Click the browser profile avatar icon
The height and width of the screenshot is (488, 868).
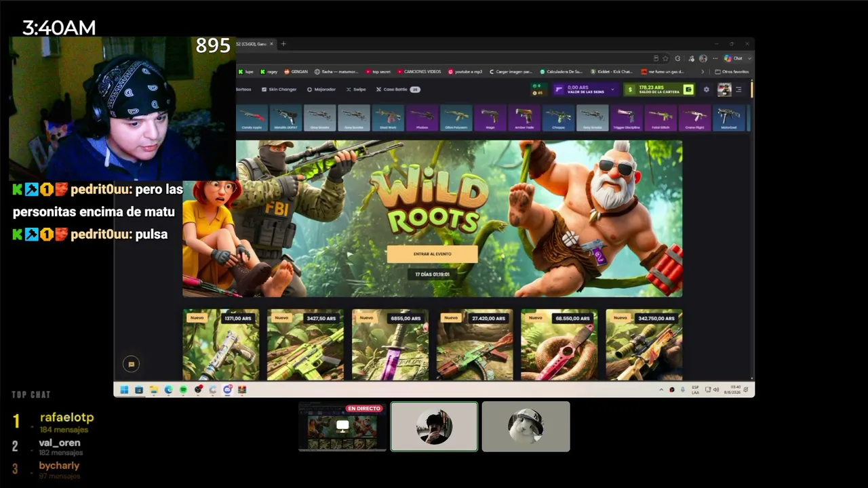(703, 58)
